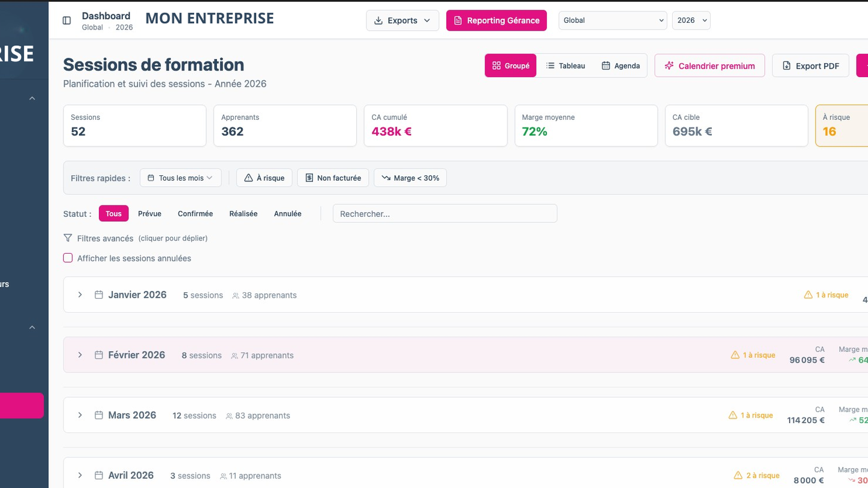
Task: Click the warning icon in Avril 2026 row
Action: (738, 475)
